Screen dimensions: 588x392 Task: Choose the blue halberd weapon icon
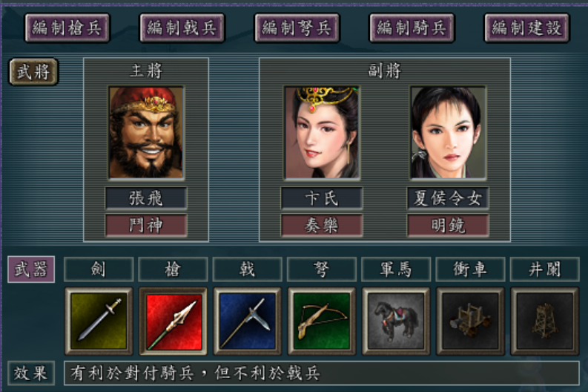pos(247,321)
